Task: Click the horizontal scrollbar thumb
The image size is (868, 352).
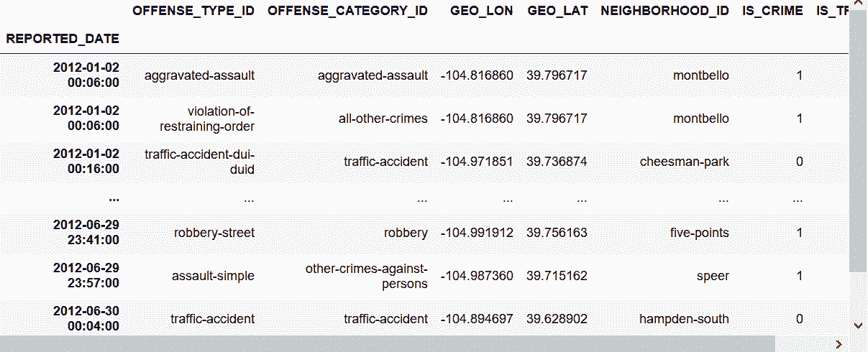Action: click(x=388, y=344)
